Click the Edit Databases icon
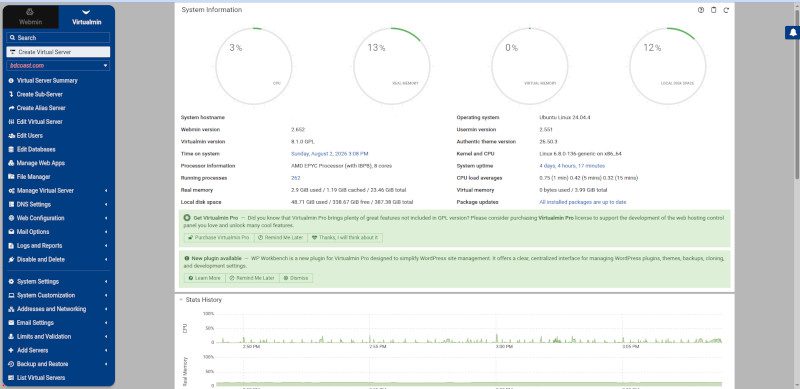The width and height of the screenshot is (800, 389). 11,150
